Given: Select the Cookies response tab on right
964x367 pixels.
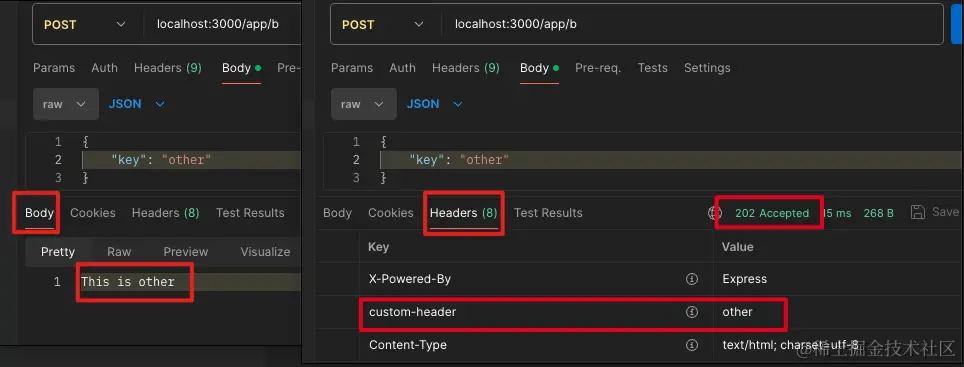Looking at the screenshot, I should (x=390, y=213).
